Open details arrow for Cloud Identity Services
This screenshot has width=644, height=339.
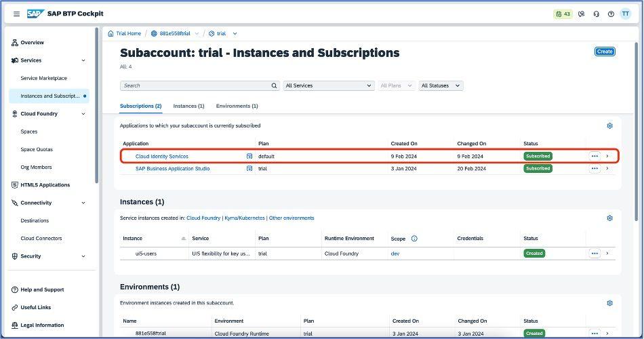click(x=607, y=156)
